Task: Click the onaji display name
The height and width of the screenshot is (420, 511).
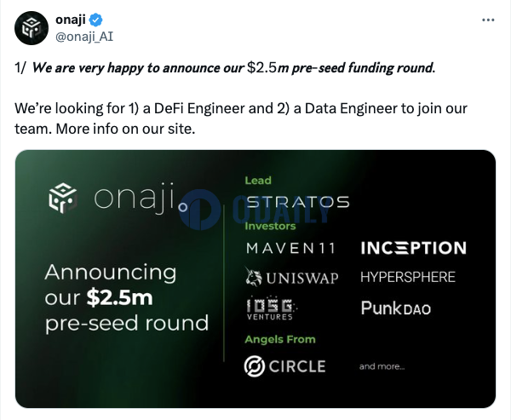Action: pos(71,20)
